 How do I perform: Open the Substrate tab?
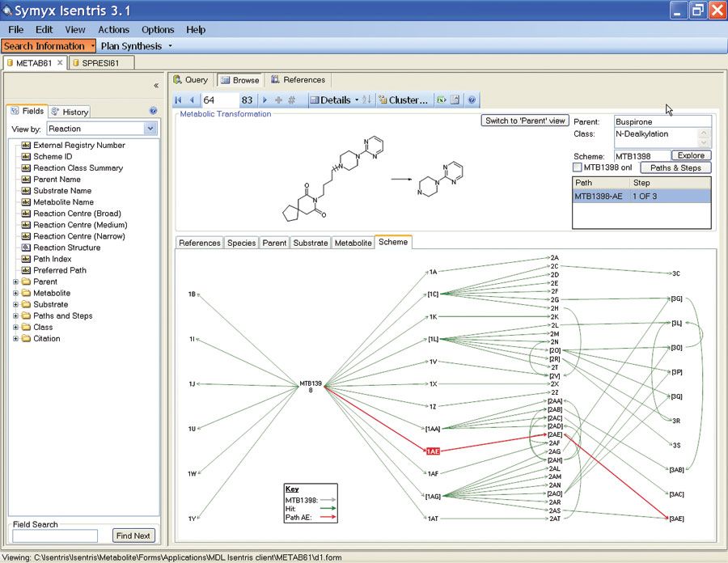(x=310, y=243)
